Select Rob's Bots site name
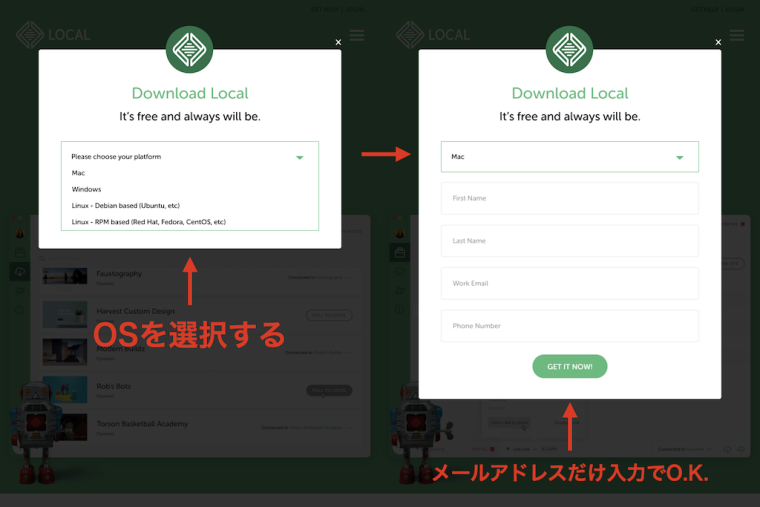This screenshot has width=760, height=507. click(113, 386)
